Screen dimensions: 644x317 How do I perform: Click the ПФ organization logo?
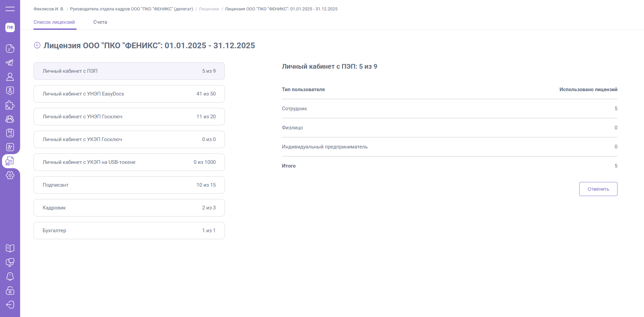click(x=10, y=27)
